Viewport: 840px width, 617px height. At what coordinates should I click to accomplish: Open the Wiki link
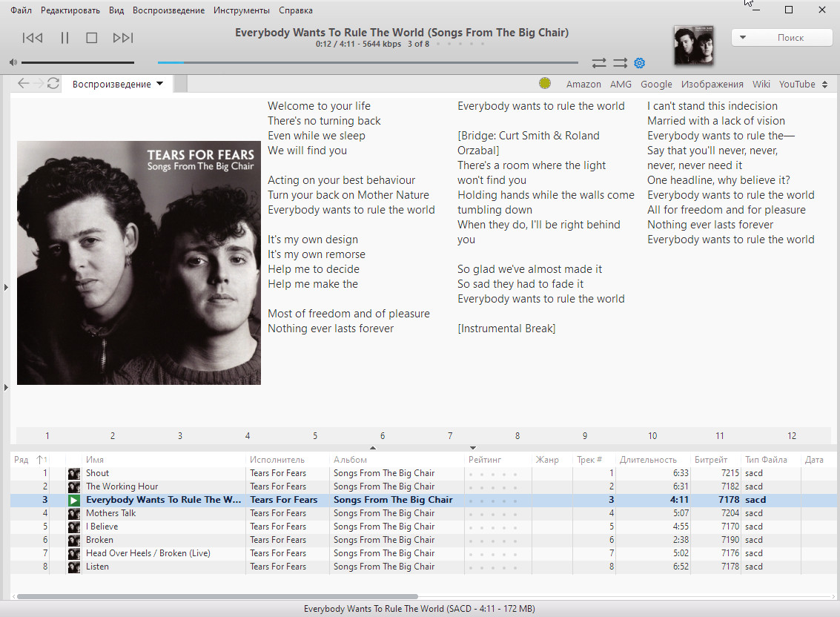click(x=761, y=85)
